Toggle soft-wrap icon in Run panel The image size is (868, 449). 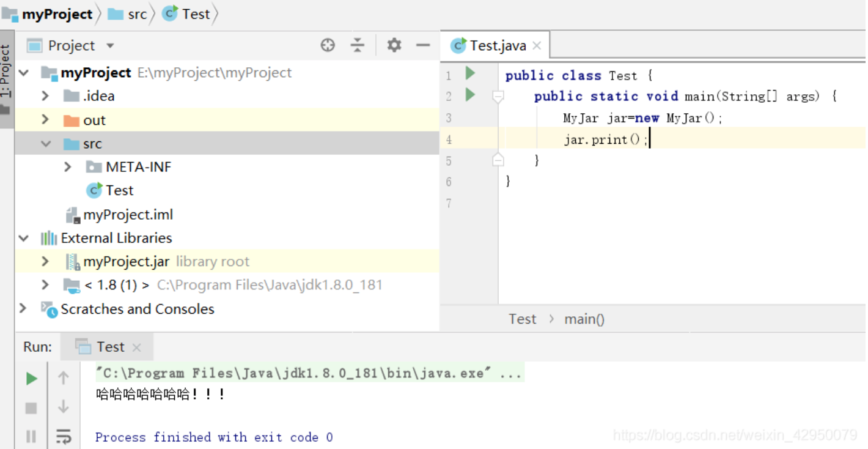tap(63, 436)
